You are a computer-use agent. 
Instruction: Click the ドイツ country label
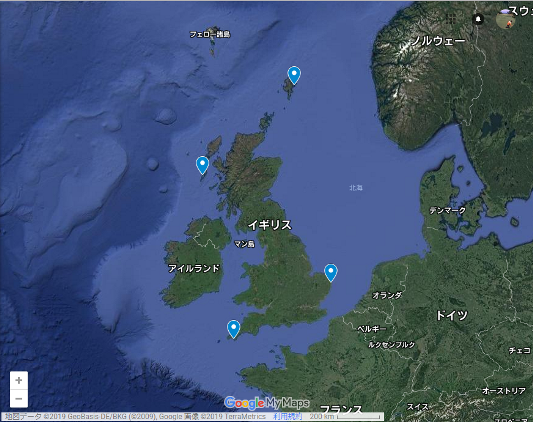coord(452,315)
